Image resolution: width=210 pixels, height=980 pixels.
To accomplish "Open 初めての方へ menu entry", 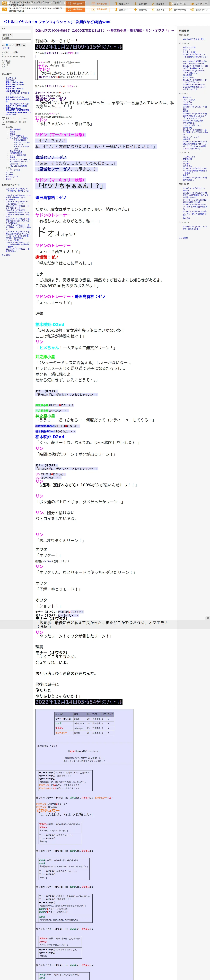I will click(x=11, y=80).
